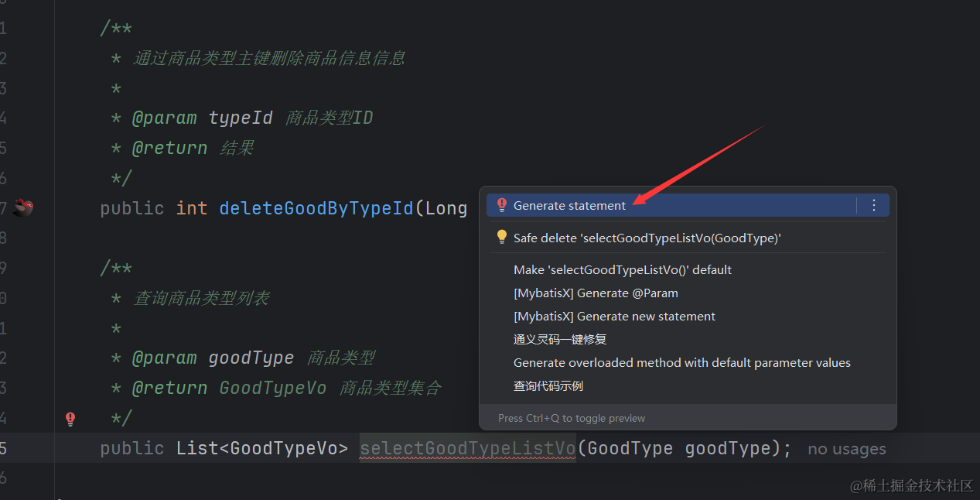Select the 查询代码示例 option

point(548,386)
